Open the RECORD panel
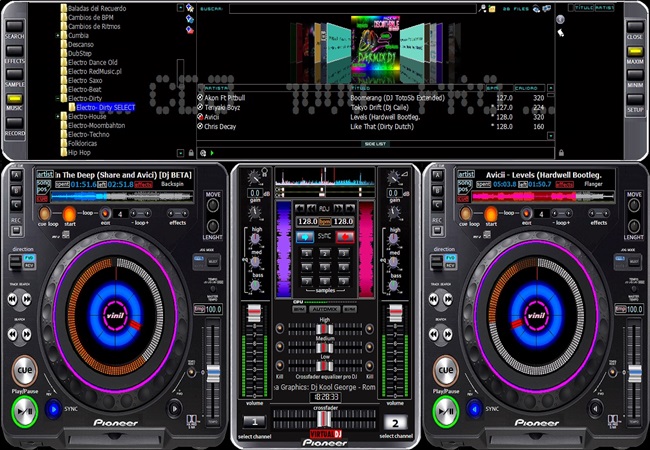The image size is (650, 450). pos(14,123)
